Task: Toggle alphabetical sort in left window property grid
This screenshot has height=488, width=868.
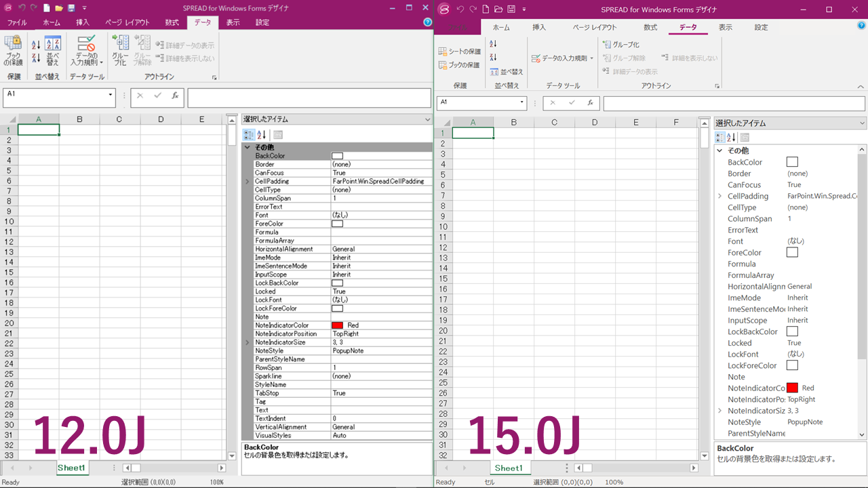Action: [262, 135]
